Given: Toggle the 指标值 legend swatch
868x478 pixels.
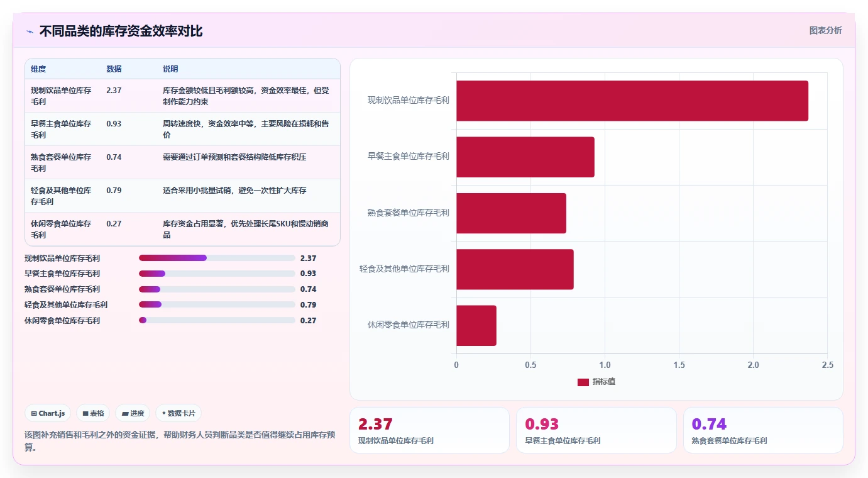Looking at the screenshot, I should 583,382.
